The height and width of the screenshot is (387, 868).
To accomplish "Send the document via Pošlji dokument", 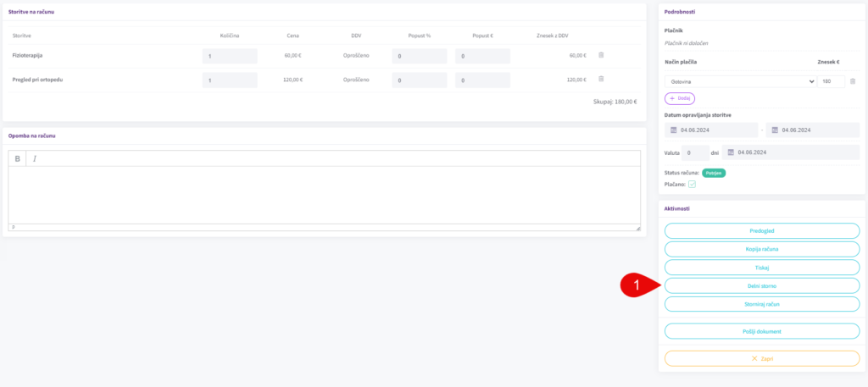I will click(x=762, y=331).
